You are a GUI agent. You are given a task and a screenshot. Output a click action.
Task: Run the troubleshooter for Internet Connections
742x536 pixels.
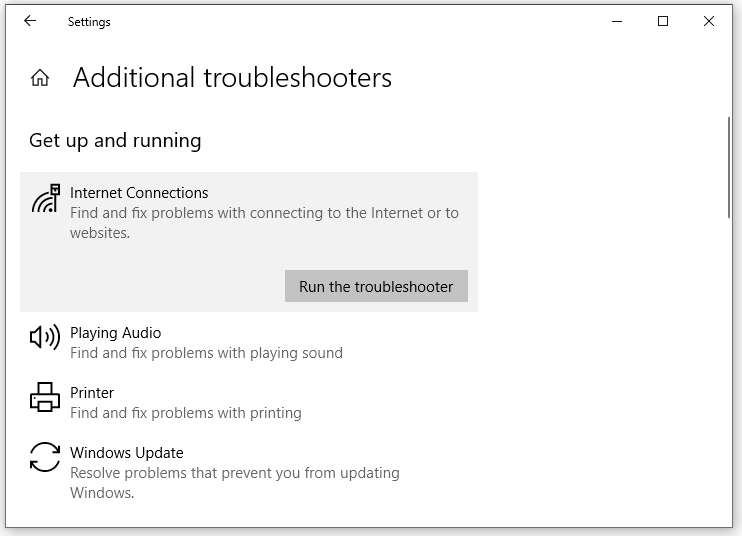(376, 286)
